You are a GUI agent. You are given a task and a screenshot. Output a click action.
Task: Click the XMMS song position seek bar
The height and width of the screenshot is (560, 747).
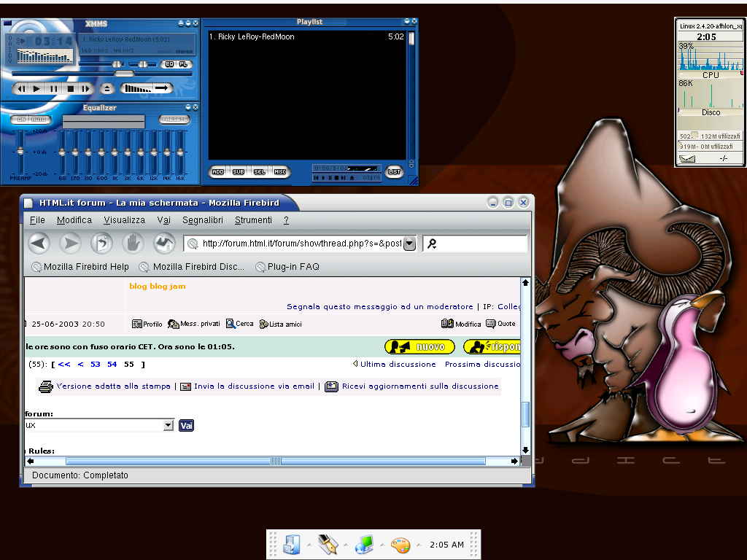pyautogui.click(x=102, y=74)
